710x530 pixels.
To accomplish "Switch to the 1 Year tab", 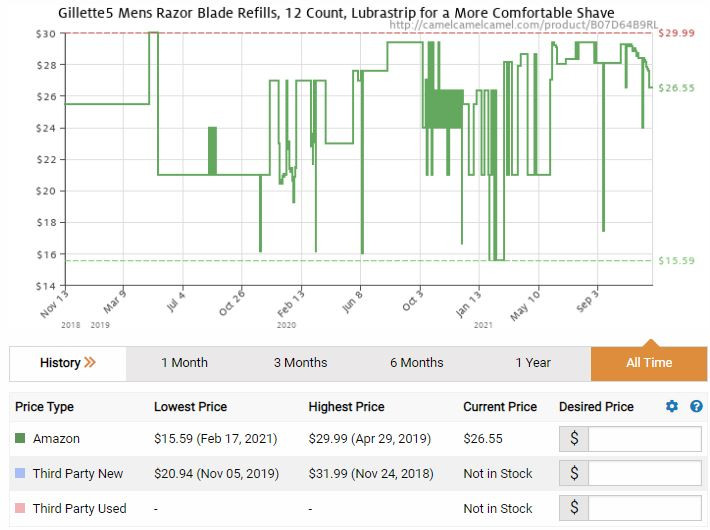I will (x=533, y=363).
